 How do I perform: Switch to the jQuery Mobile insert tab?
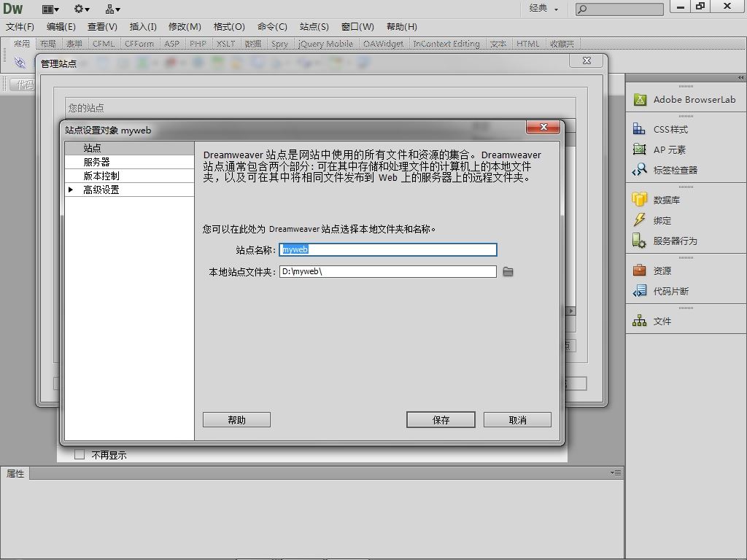[325, 44]
